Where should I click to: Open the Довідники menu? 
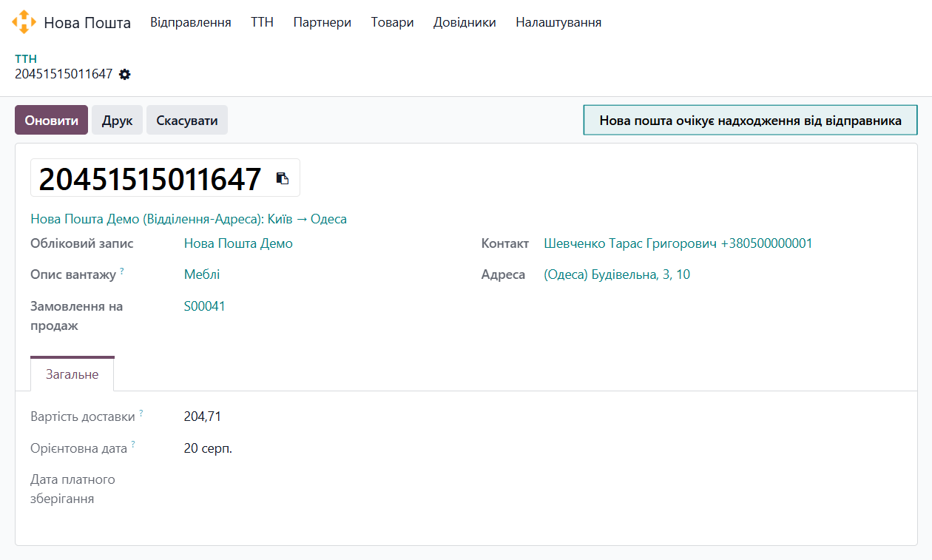point(465,22)
